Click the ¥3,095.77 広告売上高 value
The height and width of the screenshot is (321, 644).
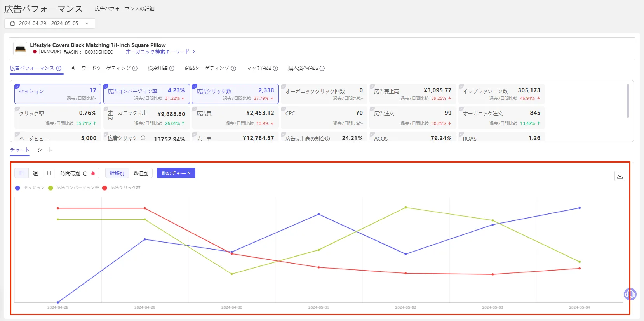(x=438, y=90)
